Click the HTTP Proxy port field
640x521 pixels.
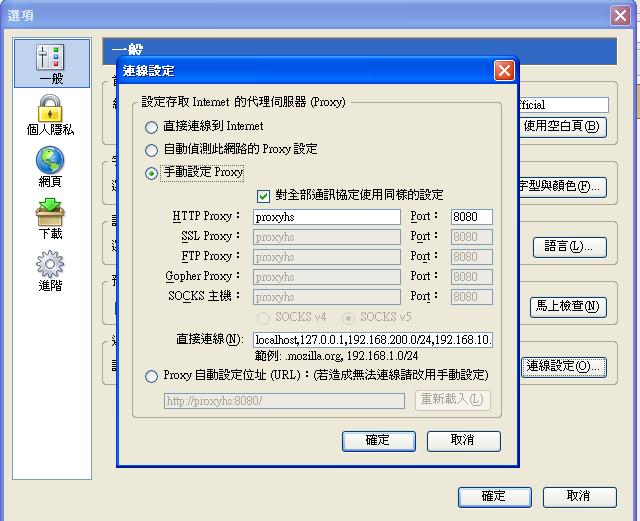[x=471, y=217]
